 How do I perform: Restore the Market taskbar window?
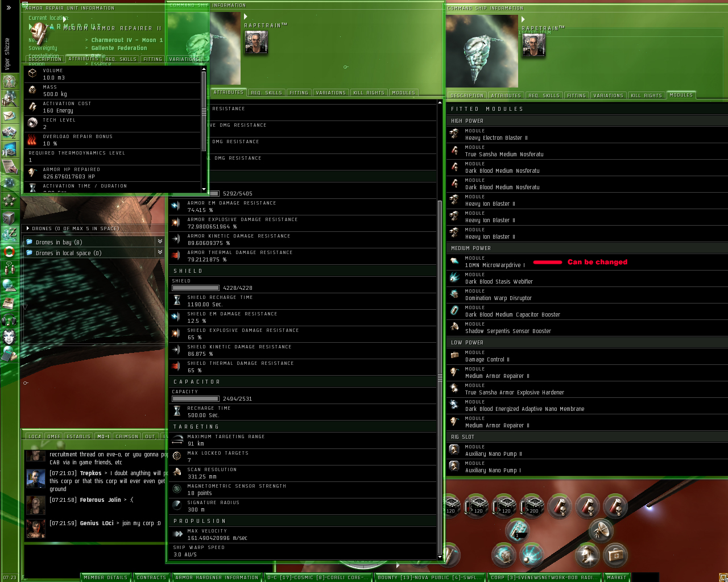617,577
